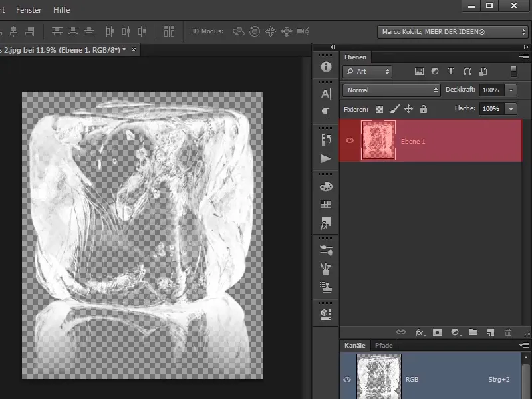
Task: Open Deckkraft slider dropdown arrow
Action: [511, 90]
